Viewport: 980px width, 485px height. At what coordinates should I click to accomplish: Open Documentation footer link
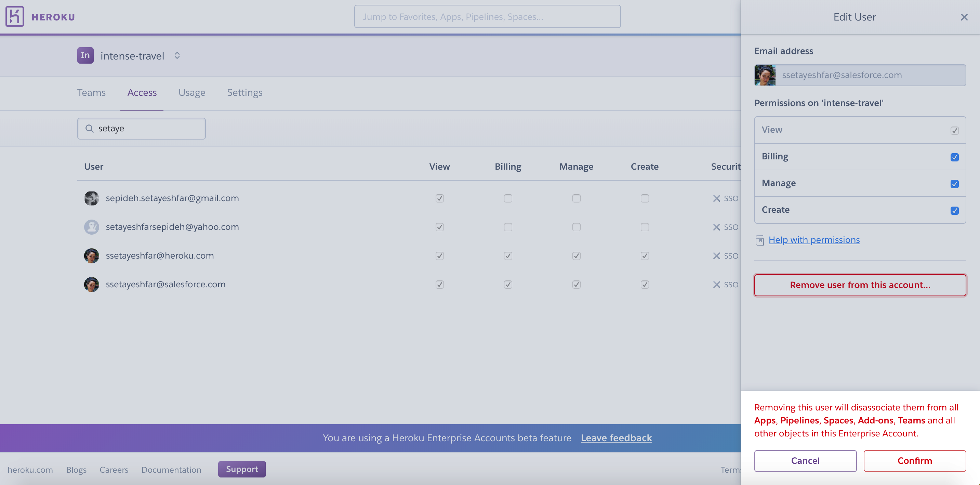pos(171,470)
